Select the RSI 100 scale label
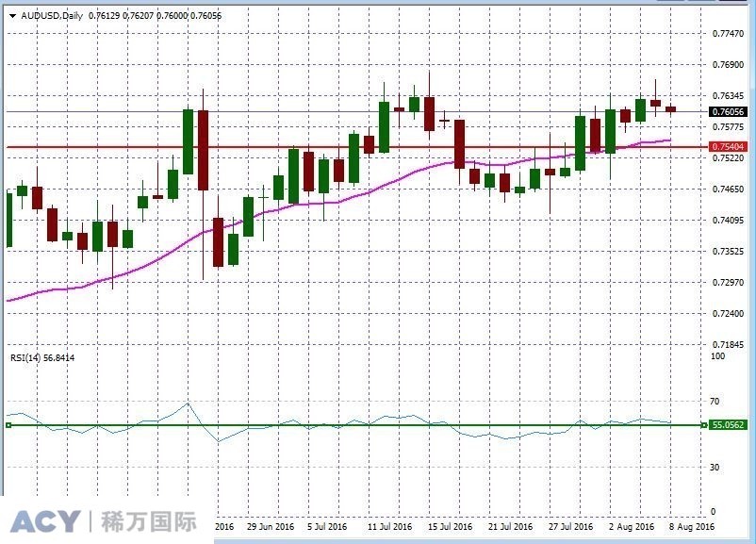This screenshot has height=544, width=756. (x=717, y=356)
